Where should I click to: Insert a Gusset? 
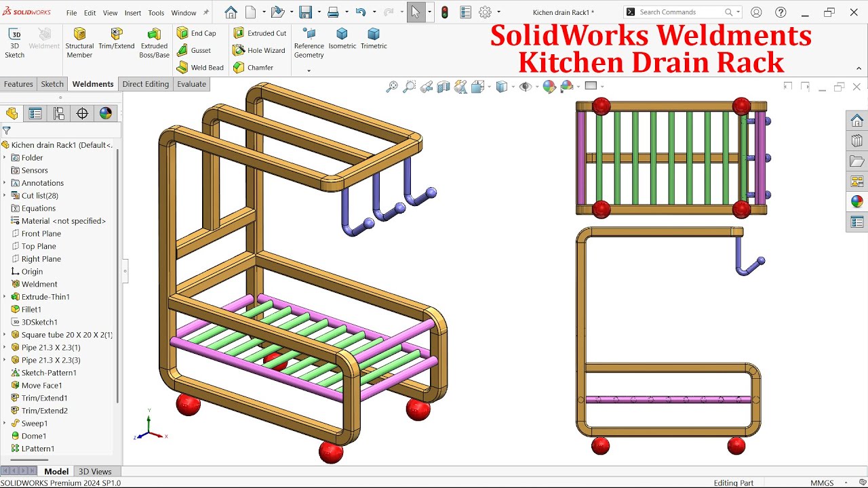[x=194, y=50]
